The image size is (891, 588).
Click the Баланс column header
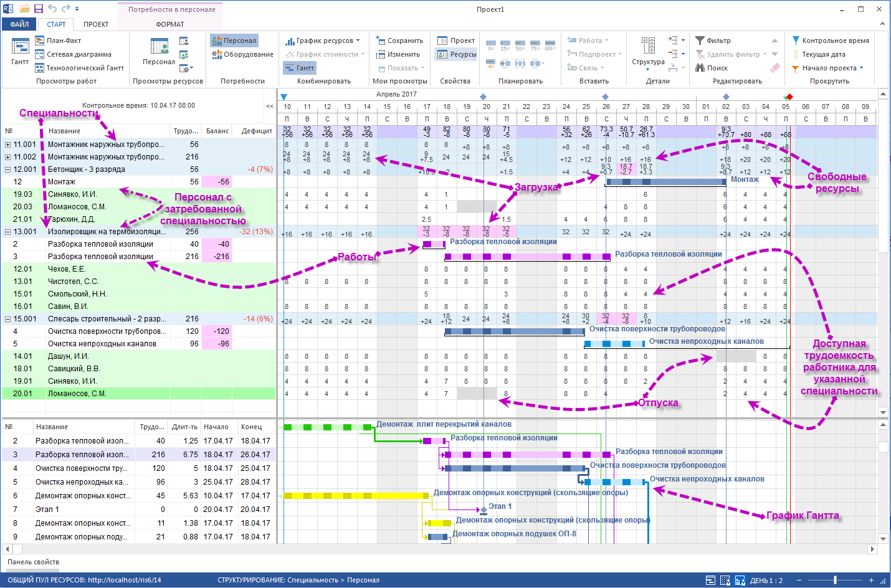pyautogui.click(x=217, y=131)
